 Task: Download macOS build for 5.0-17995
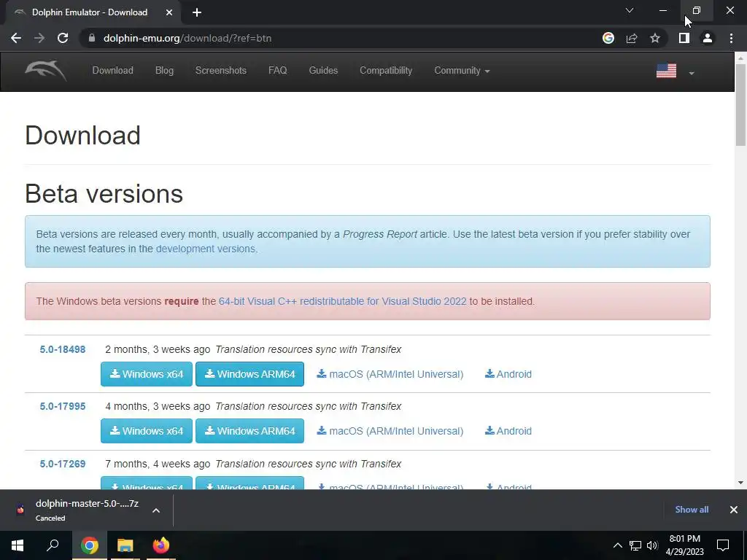(x=390, y=431)
